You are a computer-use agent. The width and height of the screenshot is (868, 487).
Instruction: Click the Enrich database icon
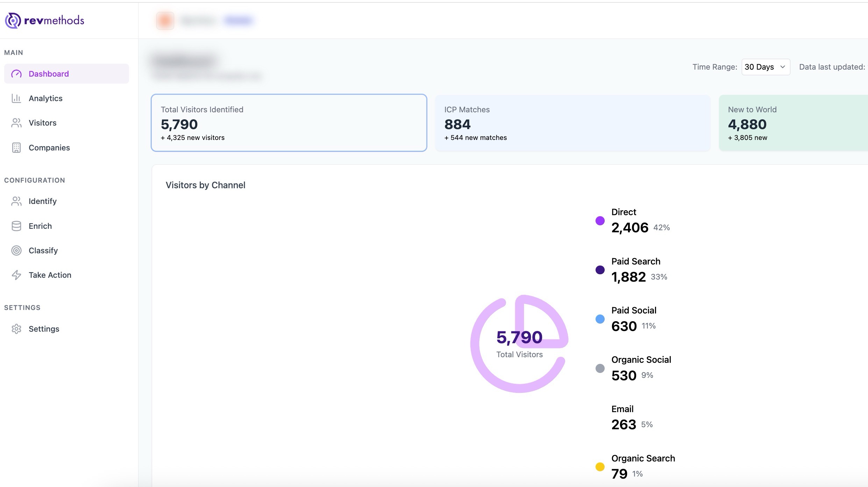[x=16, y=226]
